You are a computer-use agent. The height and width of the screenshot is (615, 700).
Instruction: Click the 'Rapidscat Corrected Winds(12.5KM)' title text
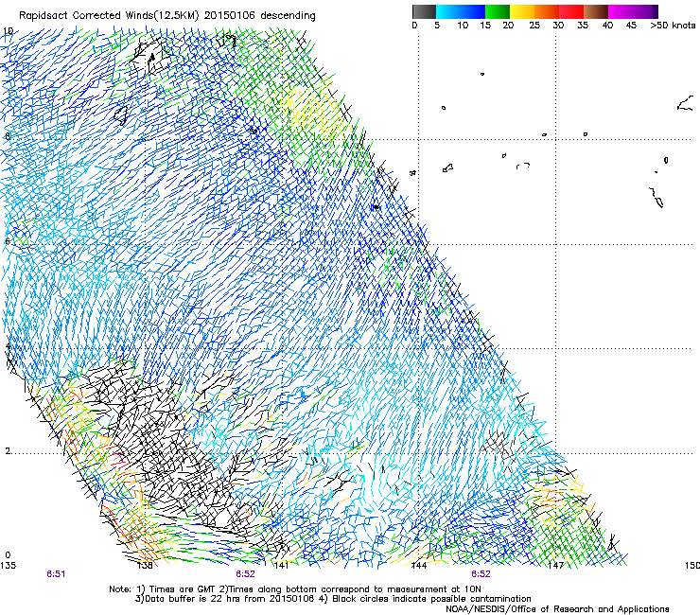pos(109,16)
